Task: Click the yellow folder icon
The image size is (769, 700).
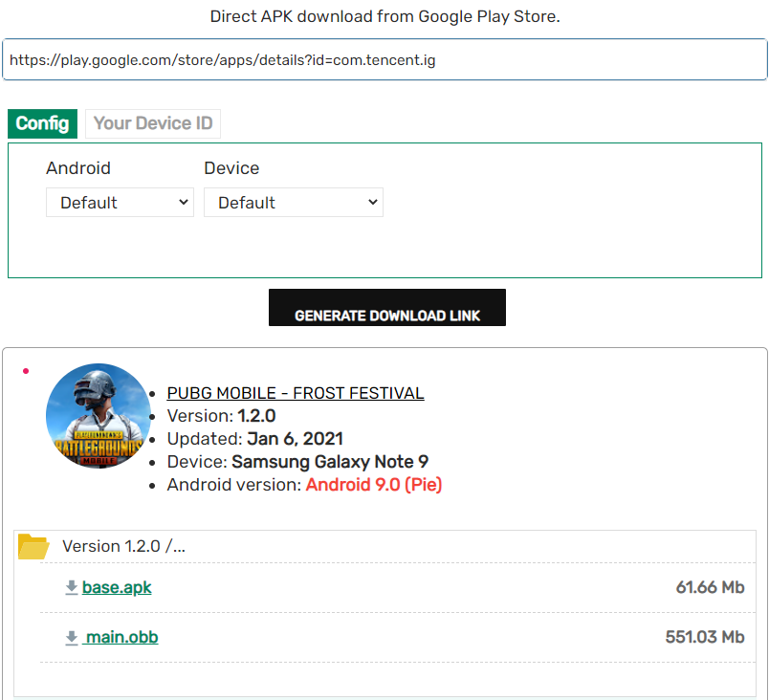Action: click(x=33, y=547)
